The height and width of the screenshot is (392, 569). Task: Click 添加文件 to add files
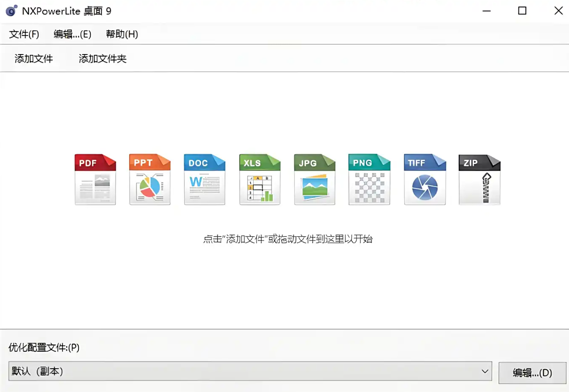click(34, 58)
